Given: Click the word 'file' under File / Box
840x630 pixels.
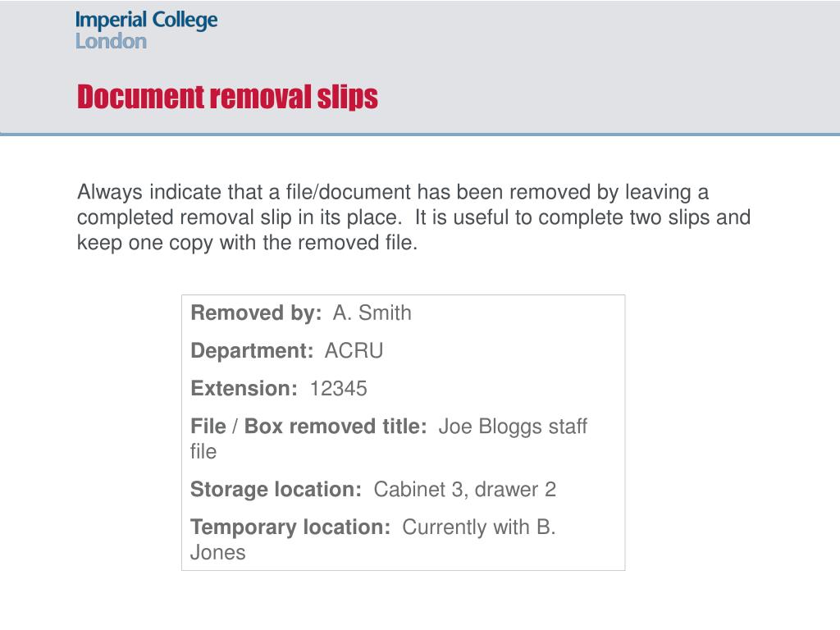Looking at the screenshot, I should (203, 452).
